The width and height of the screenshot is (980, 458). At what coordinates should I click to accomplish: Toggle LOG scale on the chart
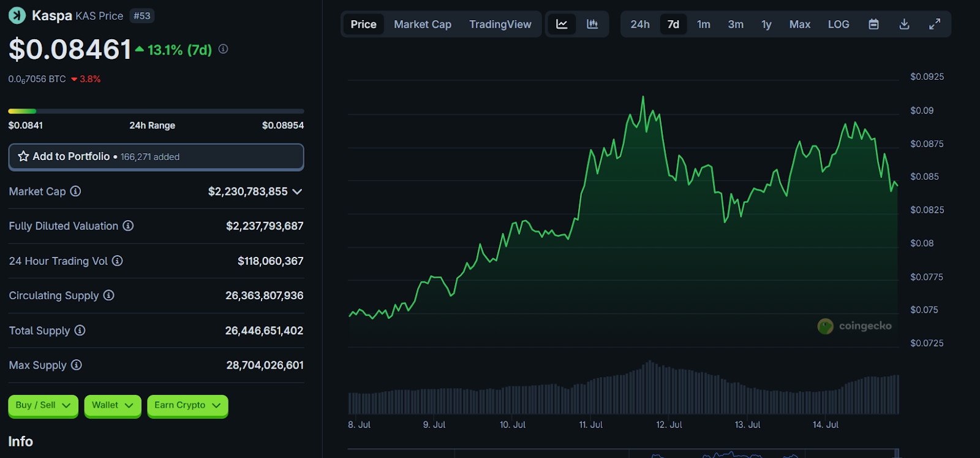pos(839,24)
